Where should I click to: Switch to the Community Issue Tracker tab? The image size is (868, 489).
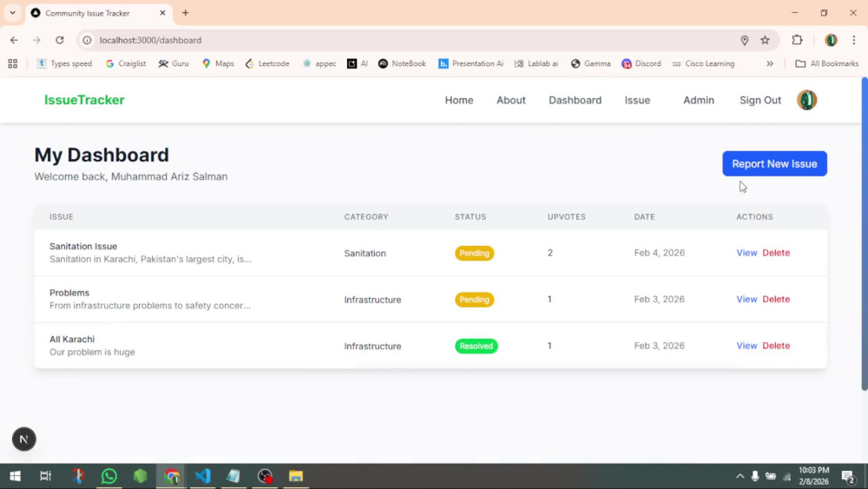pos(99,13)
